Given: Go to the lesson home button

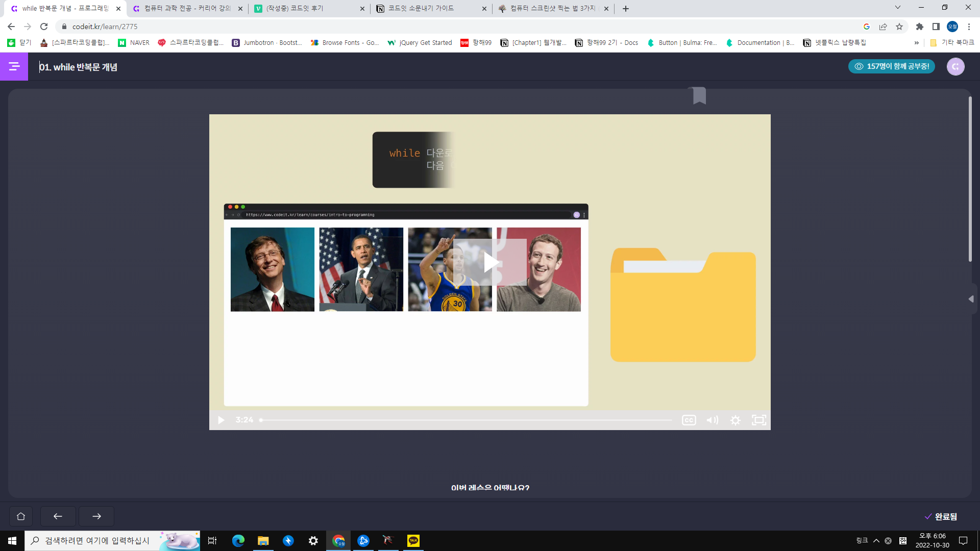Looking at the screenshot, I should (21, 516).
